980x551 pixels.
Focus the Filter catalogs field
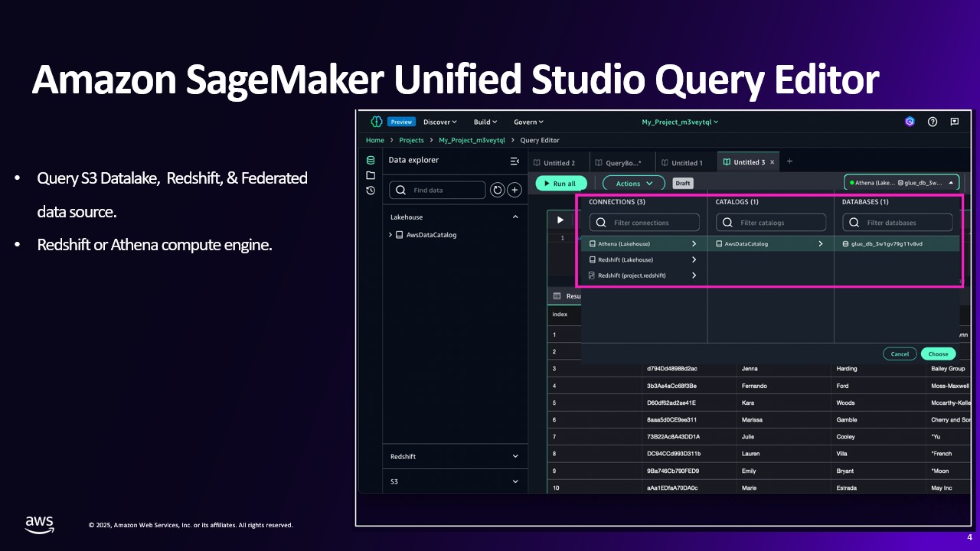(771, 223)
